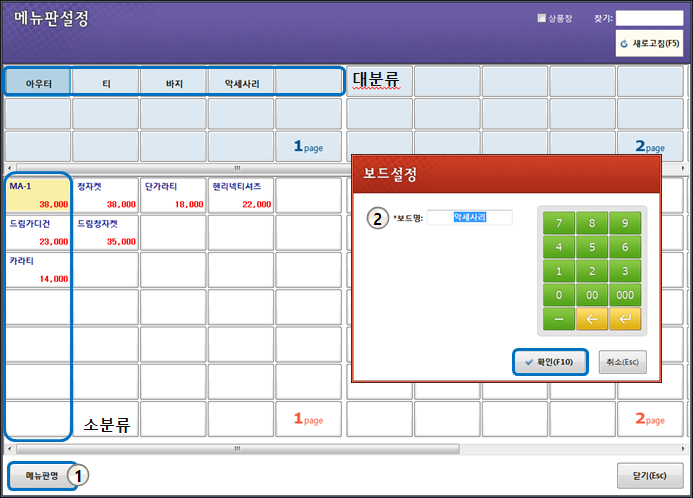Viewport: 693px width, 498px height.
Task: Click the yellow backspace arrow key
Action: click(x=592, y=319)
